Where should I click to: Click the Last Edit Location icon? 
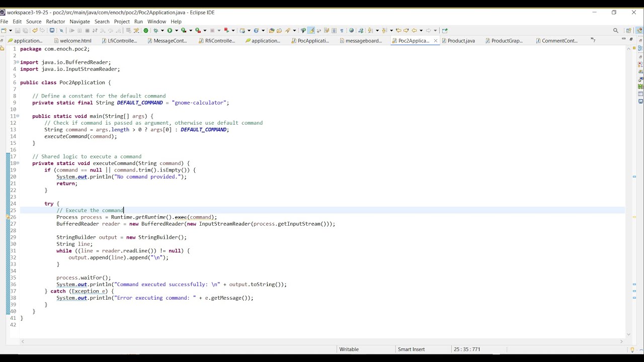pyautogui.click(x=398, y=30)
